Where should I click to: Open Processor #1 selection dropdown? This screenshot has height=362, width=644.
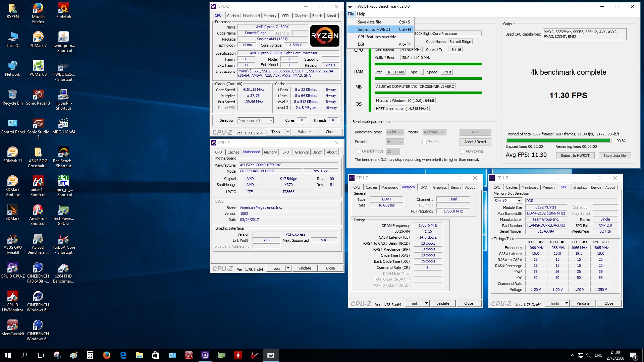[x=256, y=121]
